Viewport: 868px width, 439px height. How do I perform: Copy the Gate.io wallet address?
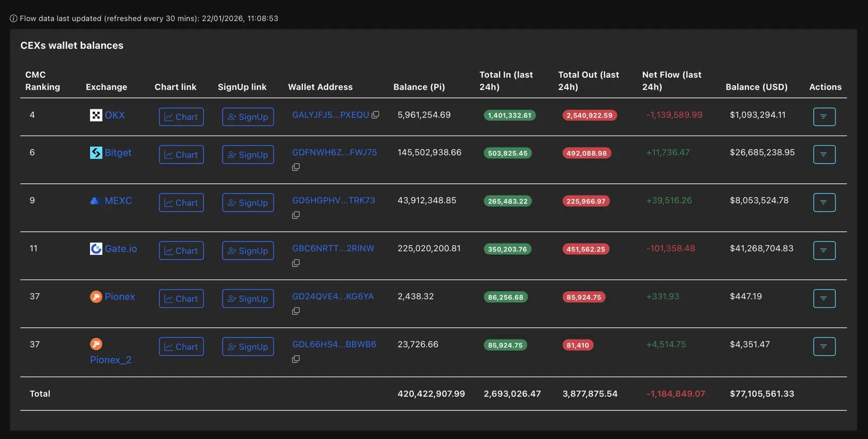pyautogui.click(x=296, y=263)
